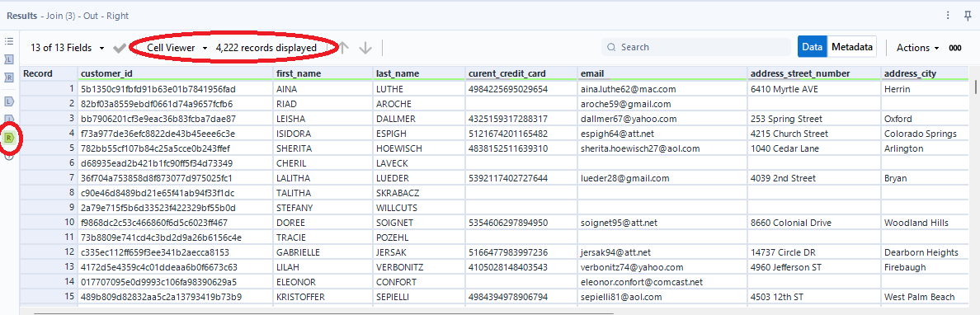Screen dimensions: 980x315
Task: Click address cell 14737 Circle DR
Action: (814, 252)
